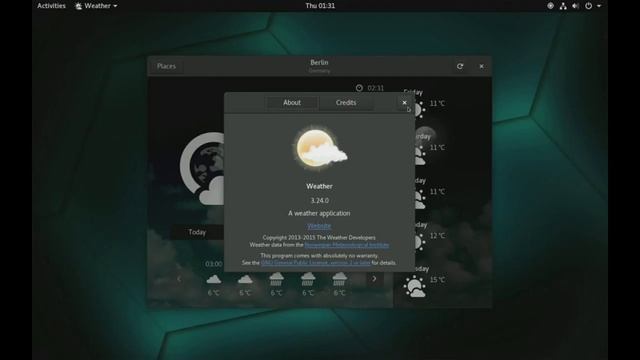Click the large weather icon in the About dialog
The height and width of the screenshot is (360, 640).
pos(321,148)
